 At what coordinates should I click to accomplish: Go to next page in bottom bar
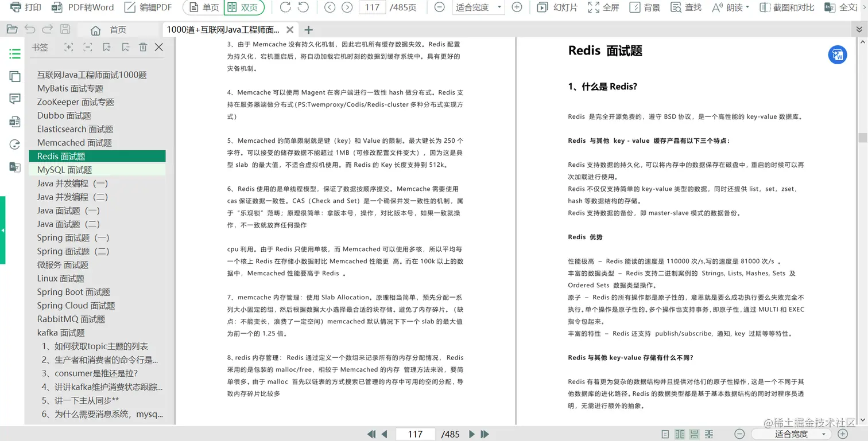472,434
